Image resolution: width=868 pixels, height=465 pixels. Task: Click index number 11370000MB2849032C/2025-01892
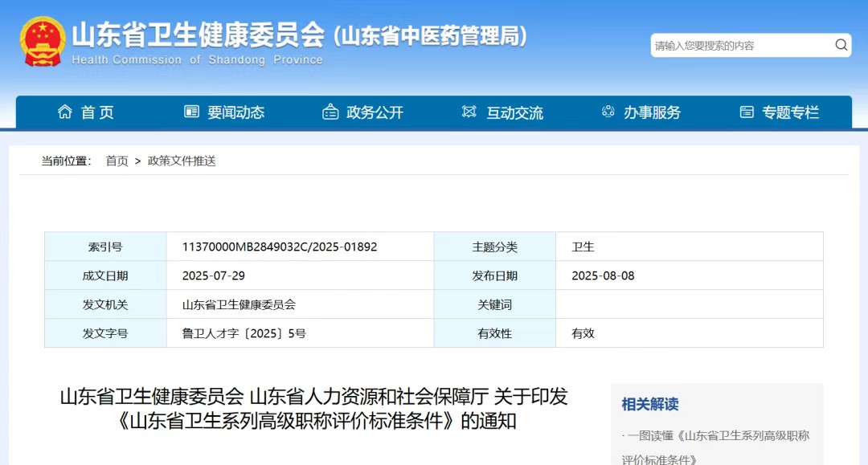280,247
